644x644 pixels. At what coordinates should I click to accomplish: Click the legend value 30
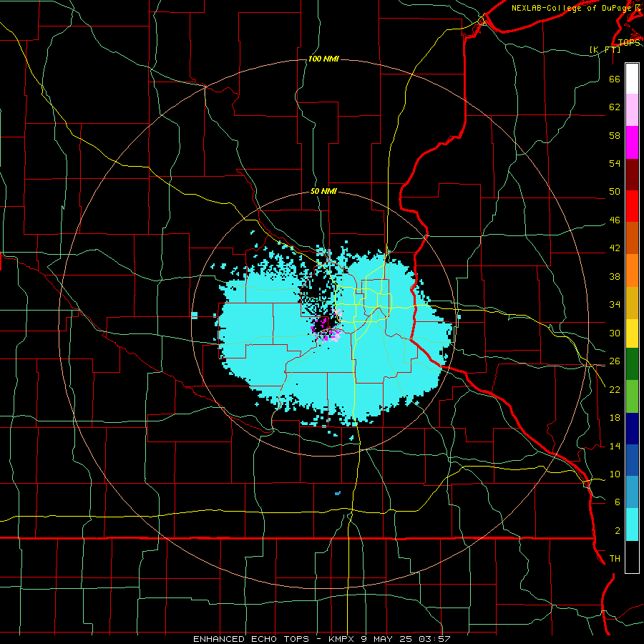(x=615, y=333)
